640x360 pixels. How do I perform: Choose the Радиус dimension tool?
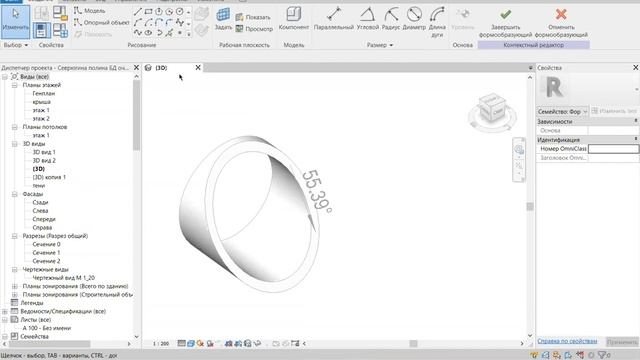[x=391, y=19]
